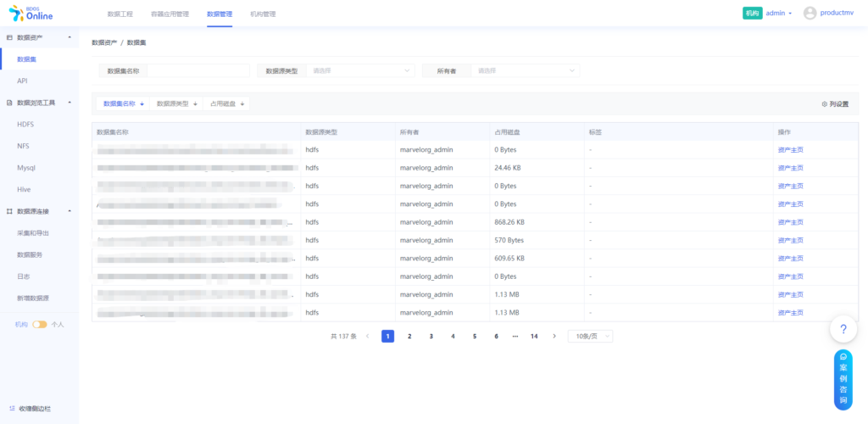This screenshot has width=868, height=424.
Task: Open the admin organization dropdown
Action: coord(779,14)
